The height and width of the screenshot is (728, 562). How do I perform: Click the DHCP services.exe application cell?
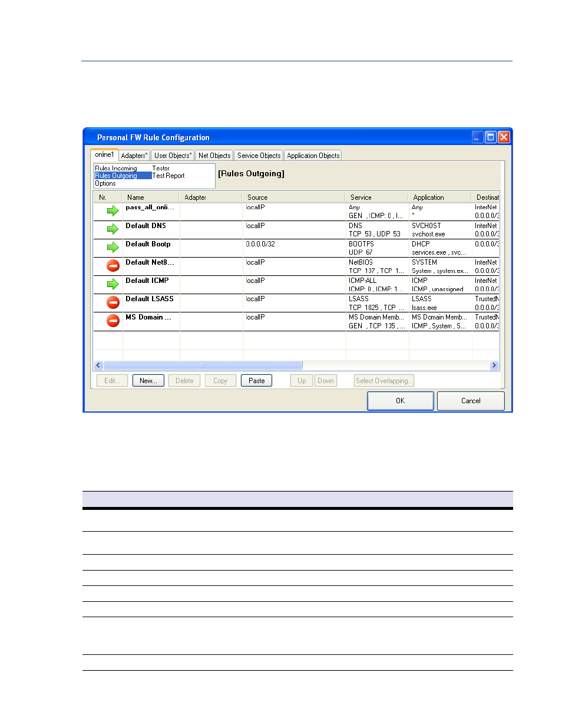click(x=439, y=248)
